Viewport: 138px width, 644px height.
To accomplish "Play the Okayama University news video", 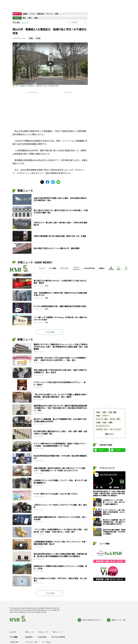I will point(50,64).
